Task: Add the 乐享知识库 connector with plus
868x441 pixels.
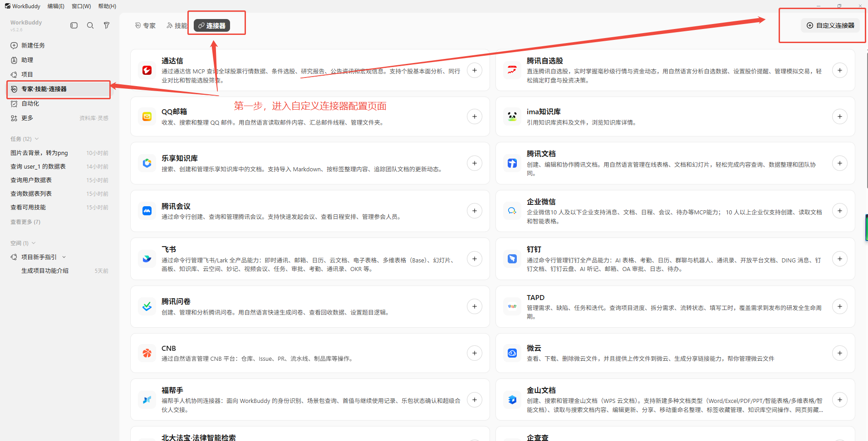Action: 475,163
